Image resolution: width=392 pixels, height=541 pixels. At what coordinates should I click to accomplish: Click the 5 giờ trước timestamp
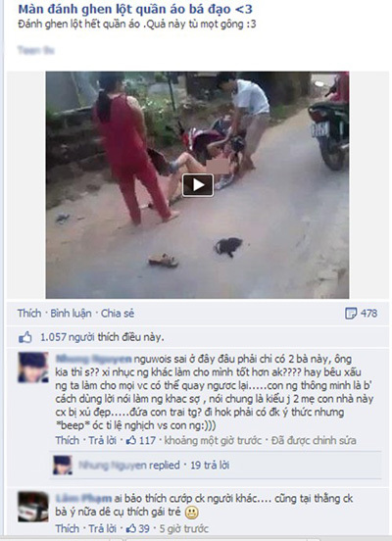(183, 528)
